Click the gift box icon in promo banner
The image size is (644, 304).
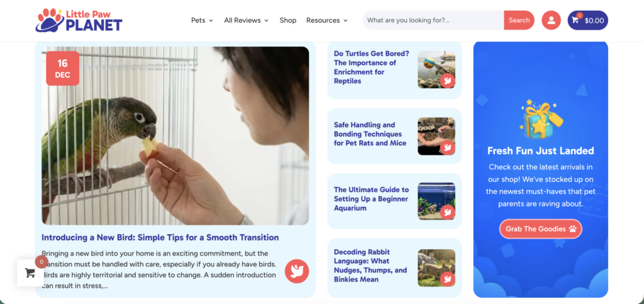(x=541, y=119)
